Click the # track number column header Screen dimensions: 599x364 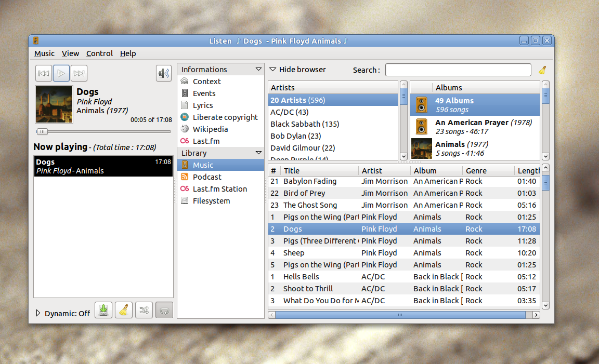(275, 170)
